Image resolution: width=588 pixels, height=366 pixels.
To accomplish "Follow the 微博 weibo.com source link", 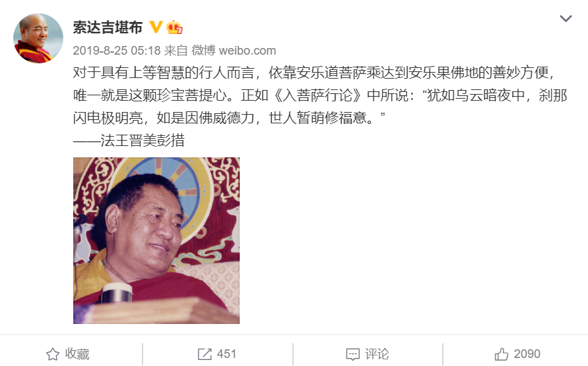I will [234, 50].
